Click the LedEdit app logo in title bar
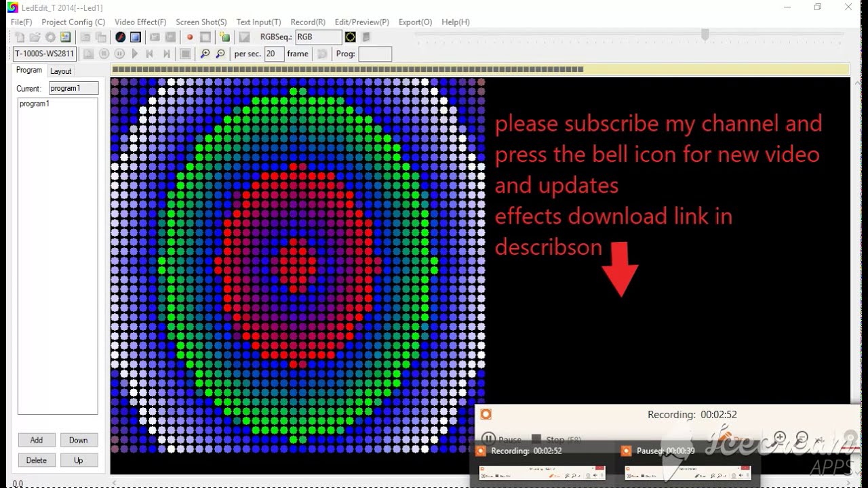Screen dimensions: 868x488 (x=13, y=7)
